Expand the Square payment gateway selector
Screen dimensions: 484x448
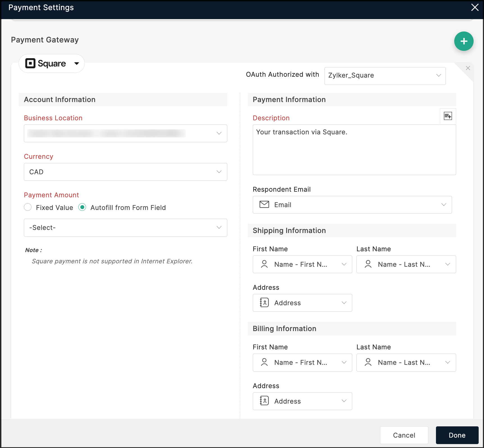coord(76,64)
